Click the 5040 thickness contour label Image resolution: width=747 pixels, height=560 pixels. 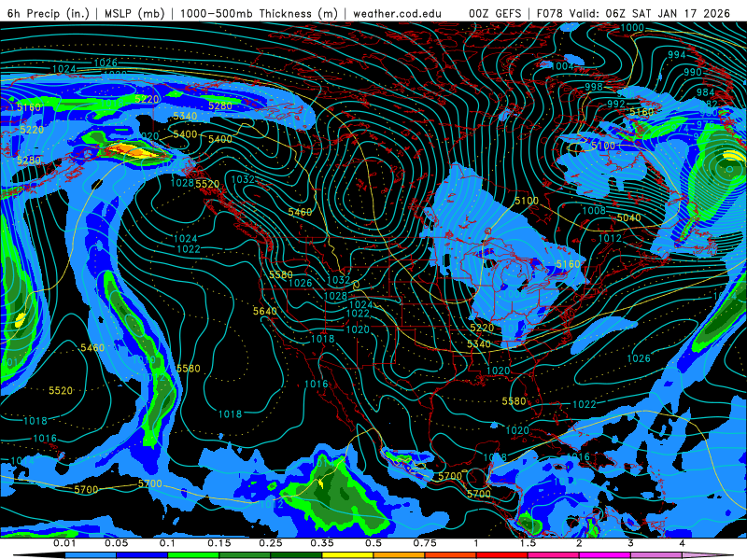coord(628,217)
